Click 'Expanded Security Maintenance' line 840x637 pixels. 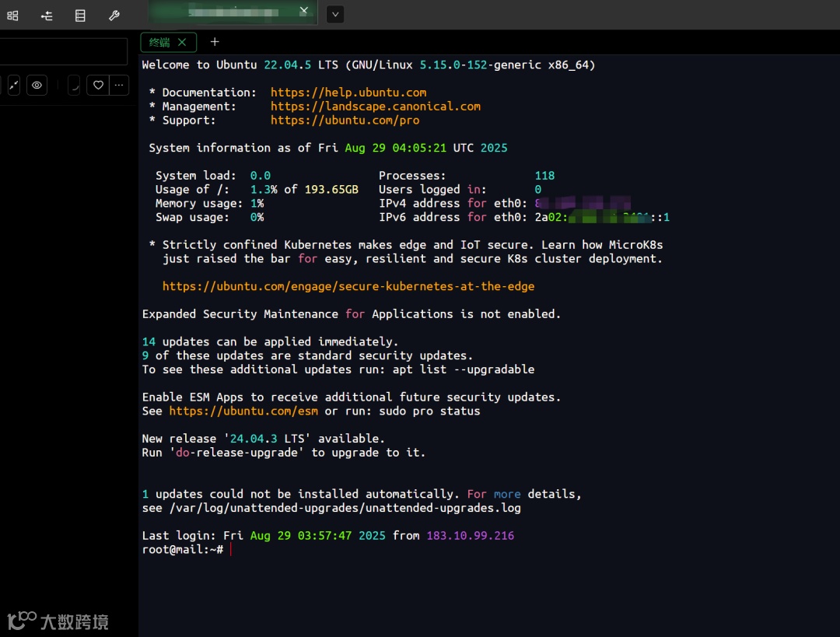(352, 314)
